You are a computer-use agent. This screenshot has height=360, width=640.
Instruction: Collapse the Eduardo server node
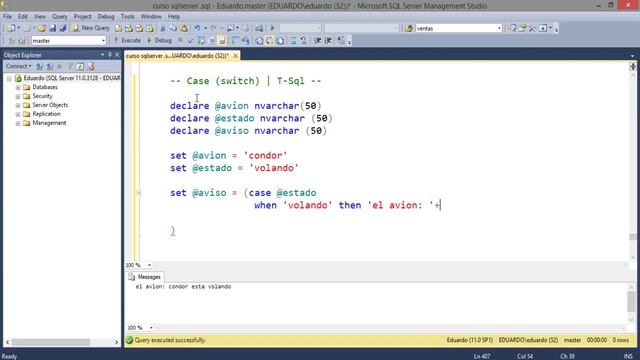pyautogui.click(x=9, y=78)
